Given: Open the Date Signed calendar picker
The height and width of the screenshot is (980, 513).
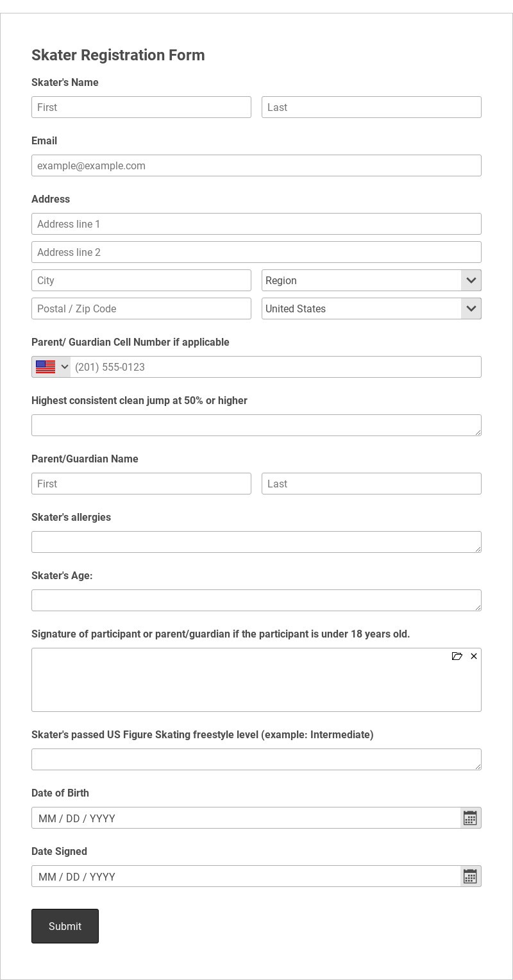Looking at the screenshot, I should pyautogui.click(x=470, y=876).
